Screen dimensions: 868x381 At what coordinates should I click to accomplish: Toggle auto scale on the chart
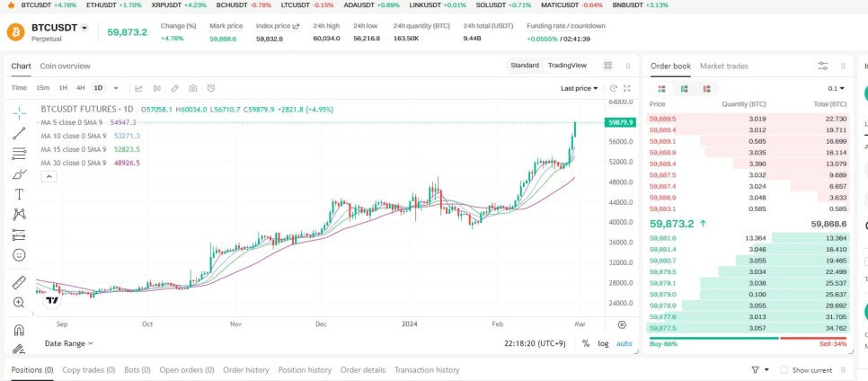(x=624, y=343)
